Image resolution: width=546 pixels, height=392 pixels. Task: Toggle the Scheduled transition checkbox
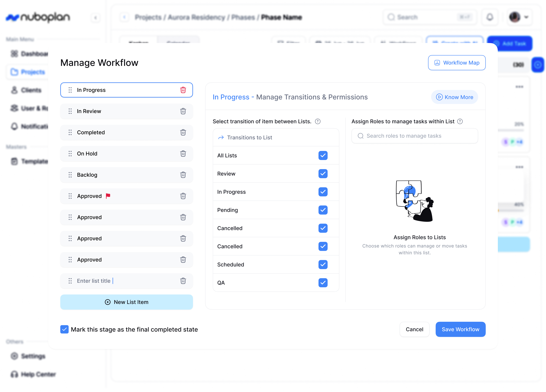pyautogui.click(x=323, y=265)
